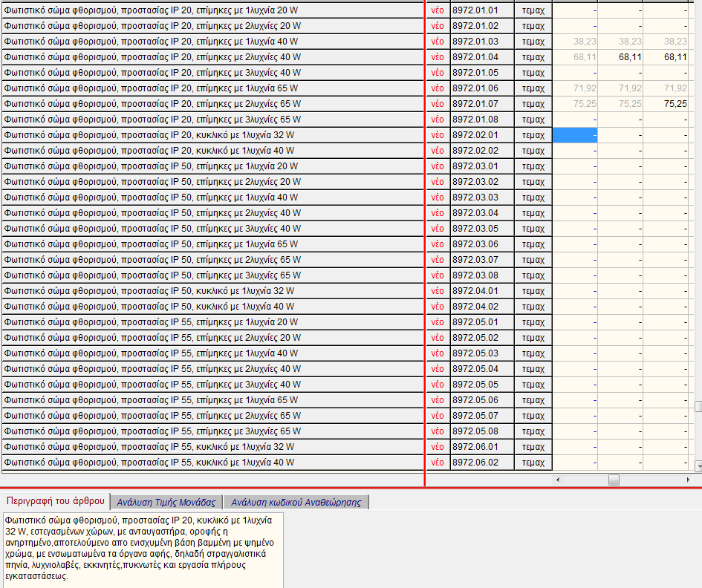The width and height of the screenshot is (702, 588).
Task: Click the νέο cell in row 8972.01.01
Action: click(438, 10)
